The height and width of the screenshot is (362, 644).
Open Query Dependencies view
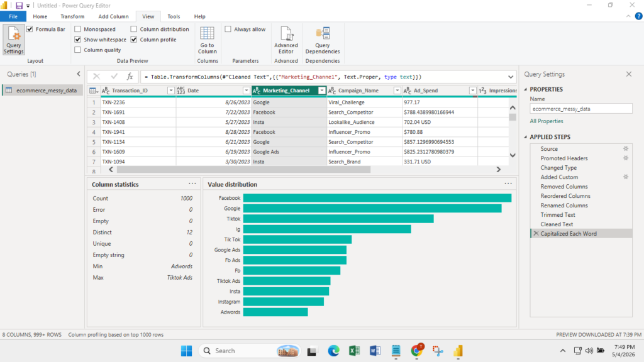[x=323, y=40]
